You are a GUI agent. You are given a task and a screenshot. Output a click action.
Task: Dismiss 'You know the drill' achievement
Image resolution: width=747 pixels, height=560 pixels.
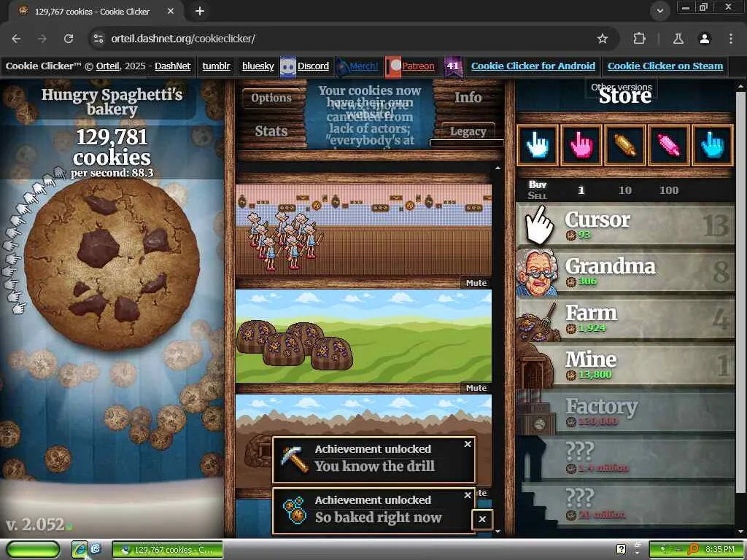pos(468,444)
